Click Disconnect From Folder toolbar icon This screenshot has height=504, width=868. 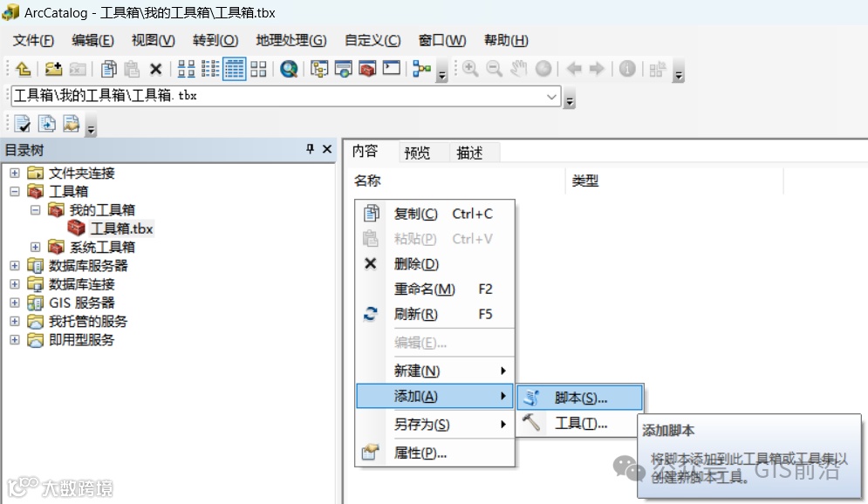point(78,69)
